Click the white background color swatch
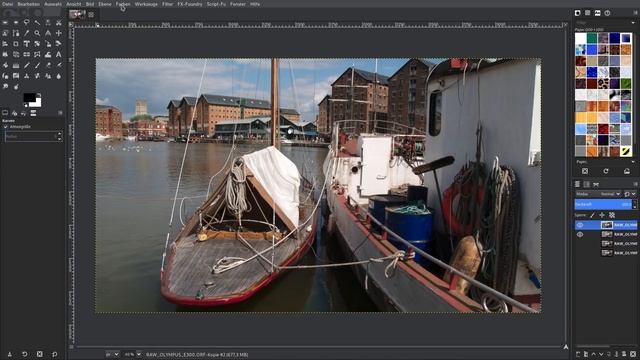640x360 pixels. (x=38, y=104)
